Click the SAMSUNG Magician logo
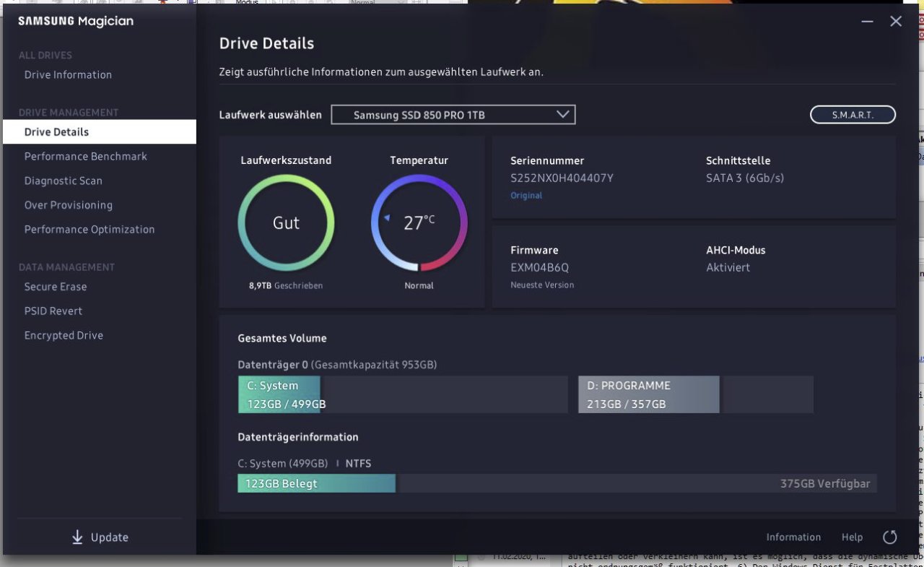Screen dimensions: 924x567 76,22
